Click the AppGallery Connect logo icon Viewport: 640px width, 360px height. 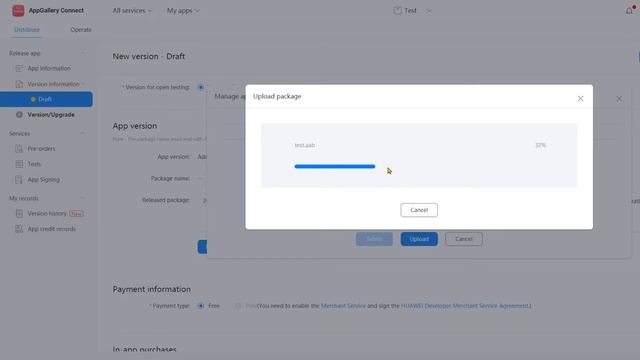click(18, 11)
